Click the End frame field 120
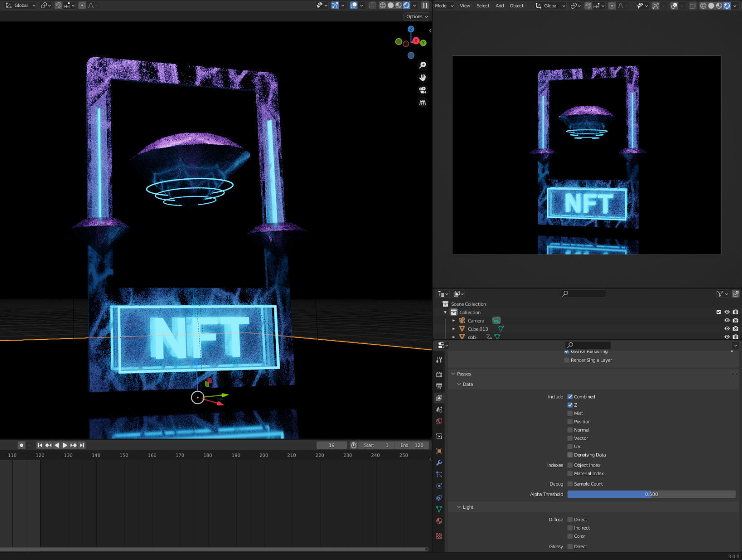This screenshot has width=742, height=560. click(x=412, y=445)
